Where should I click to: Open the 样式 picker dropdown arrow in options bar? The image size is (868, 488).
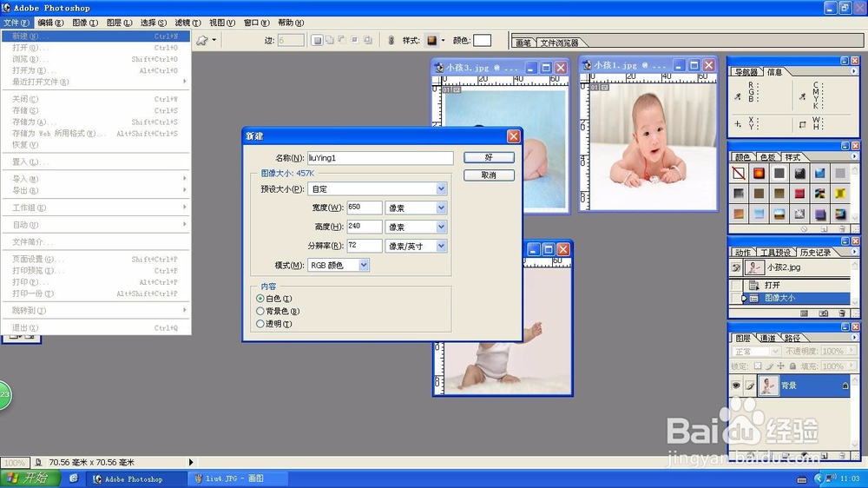point(443,41)
